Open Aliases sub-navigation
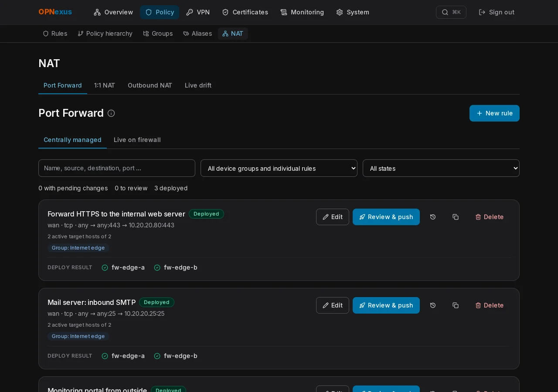The width and height of the screenshot is (558, 392). tap(197, 34)
